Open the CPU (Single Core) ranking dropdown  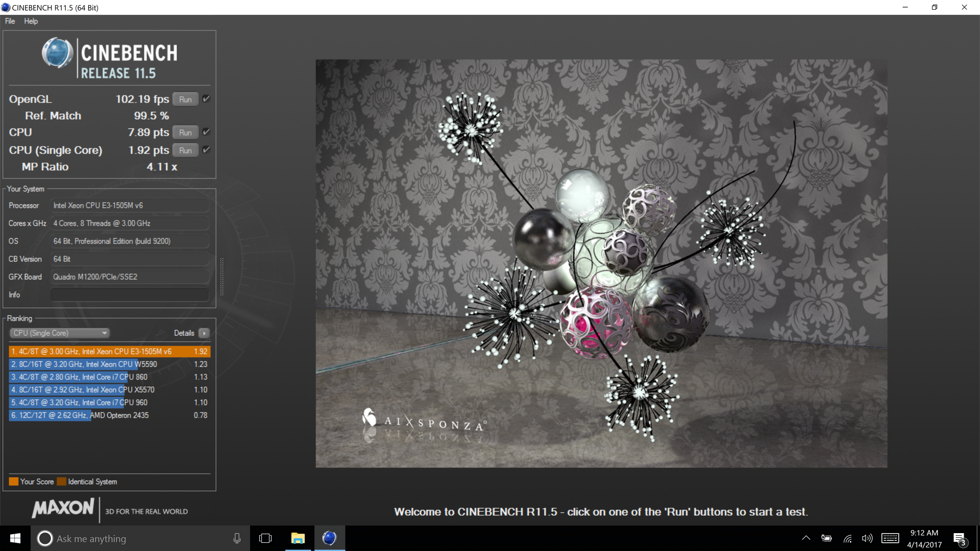(x=59, y=333)
